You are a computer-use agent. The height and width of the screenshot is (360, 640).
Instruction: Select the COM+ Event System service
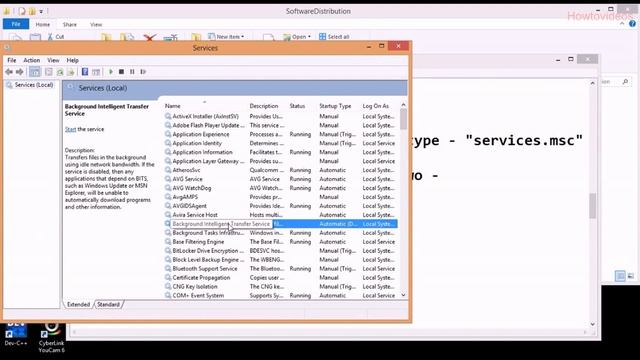198,296
